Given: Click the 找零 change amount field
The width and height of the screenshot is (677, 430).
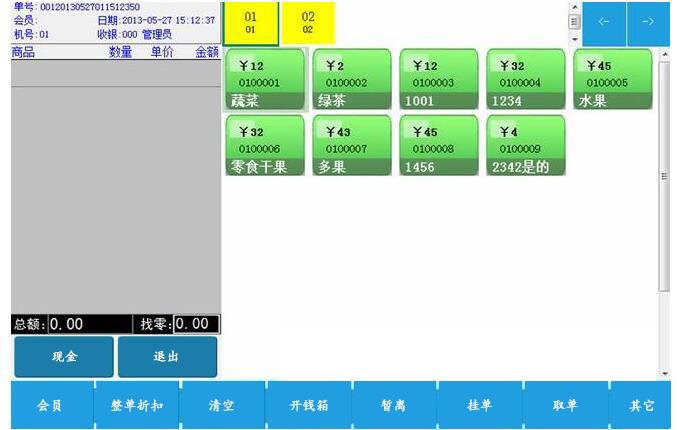Looking at the screenshot, I should click(x=196, y=324).
